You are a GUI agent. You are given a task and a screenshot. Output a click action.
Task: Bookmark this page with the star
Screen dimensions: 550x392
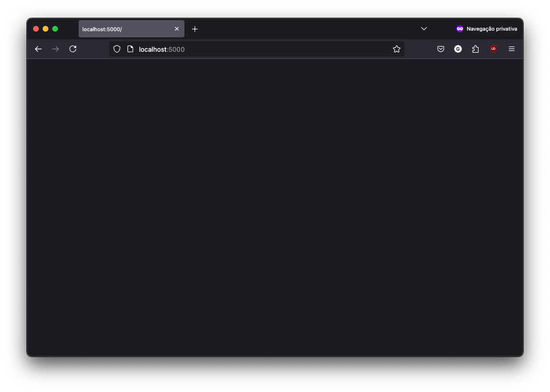396,49
